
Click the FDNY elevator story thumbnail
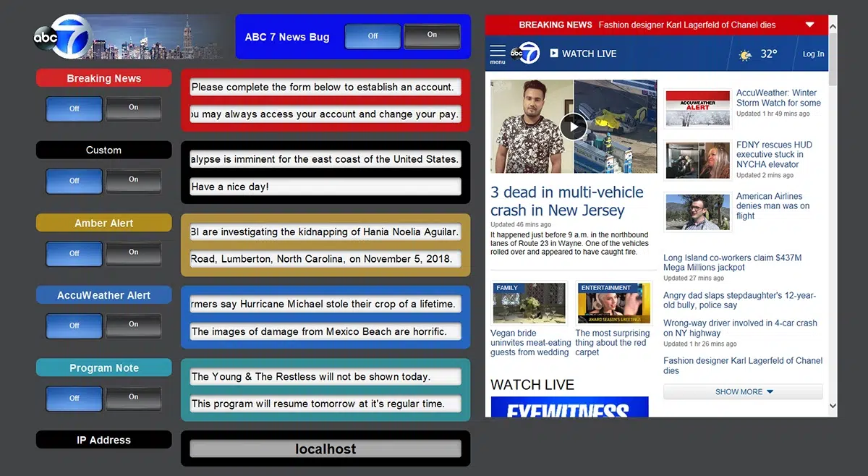coord(697,160)
